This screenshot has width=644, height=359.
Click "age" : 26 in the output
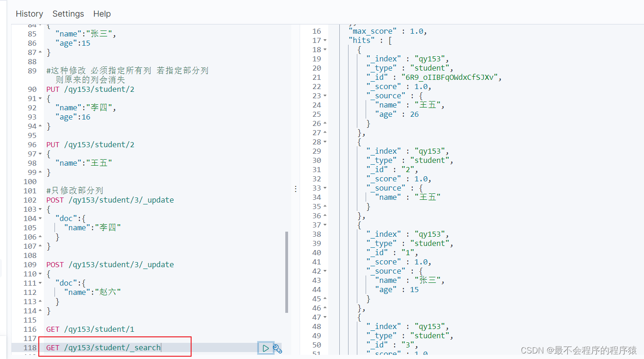tap(397, 114)
